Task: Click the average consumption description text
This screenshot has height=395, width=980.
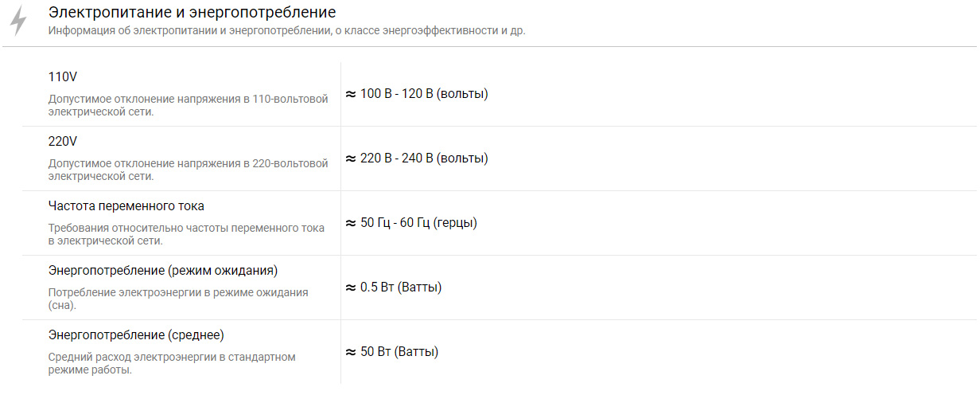Action: coord(172,363)
